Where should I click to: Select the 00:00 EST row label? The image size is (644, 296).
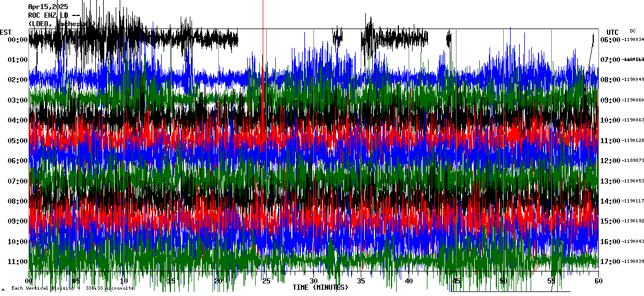point(17,40)
